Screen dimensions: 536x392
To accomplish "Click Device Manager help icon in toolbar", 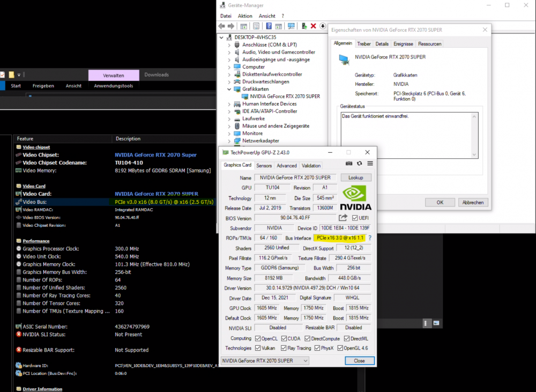I will tap(269, 26).
